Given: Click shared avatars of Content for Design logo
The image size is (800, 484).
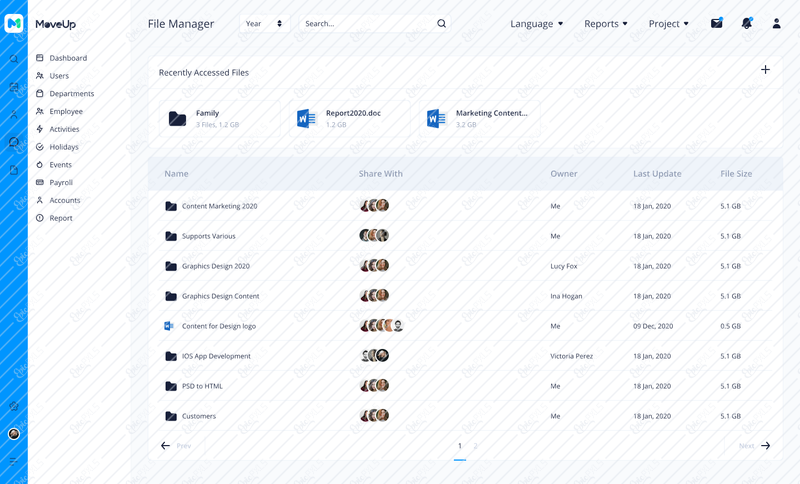Looking at the screenshot, I should (382, 325).
